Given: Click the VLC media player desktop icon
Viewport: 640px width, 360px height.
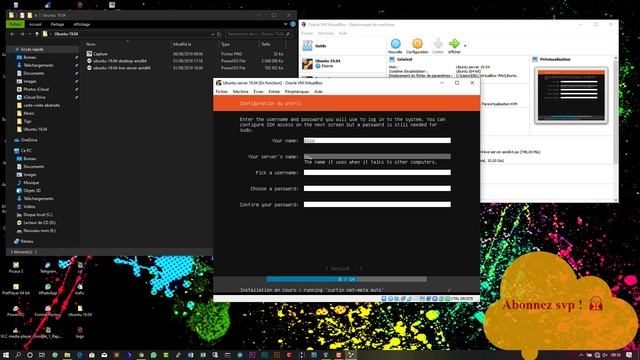Looking at the screenshot, I should (16, 333).
